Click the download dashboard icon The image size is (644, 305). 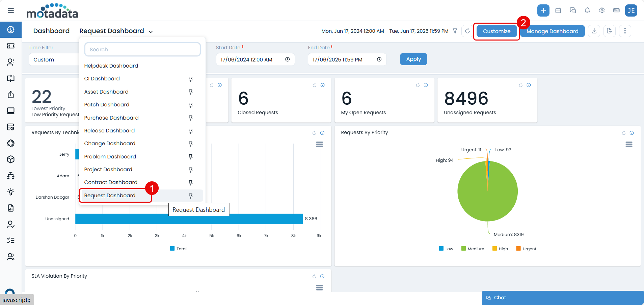[x=594, y=31]
